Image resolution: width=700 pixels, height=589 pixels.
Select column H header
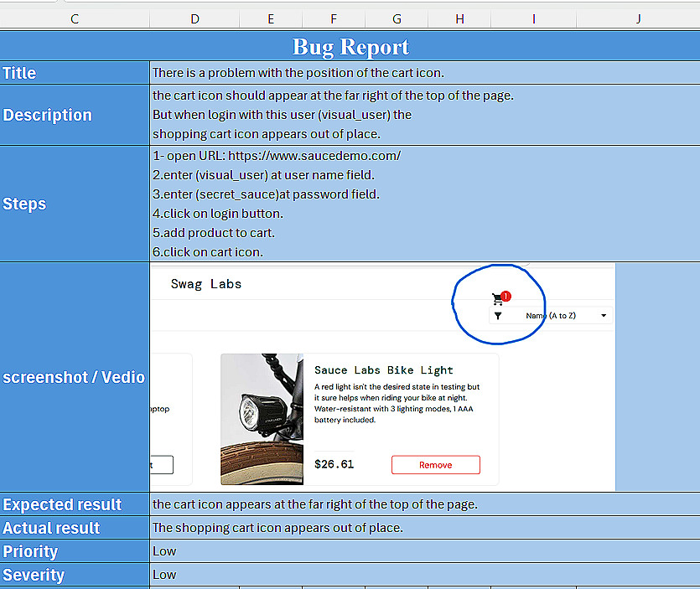coord(459,18)
